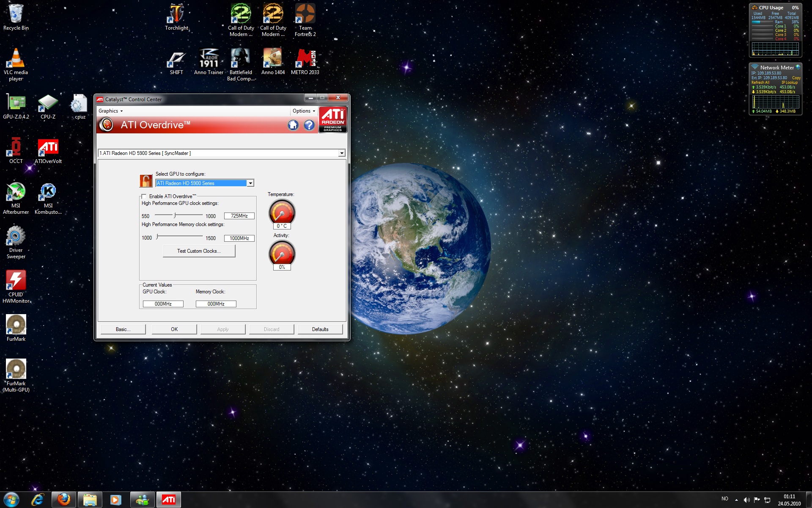Image resolution: width=812 pixels, height=508 pixels.
Task: Click the current GPU Clock 000MHz field
Action: tap(163, 304)
